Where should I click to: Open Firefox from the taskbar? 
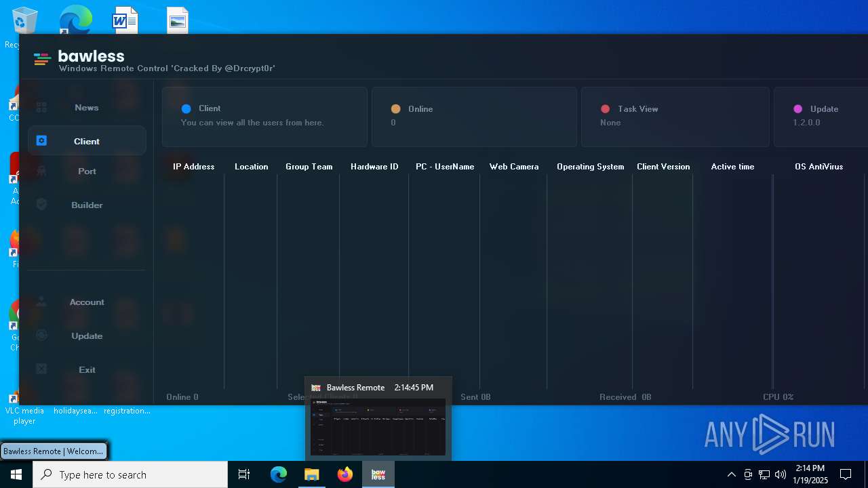[345, 474]
